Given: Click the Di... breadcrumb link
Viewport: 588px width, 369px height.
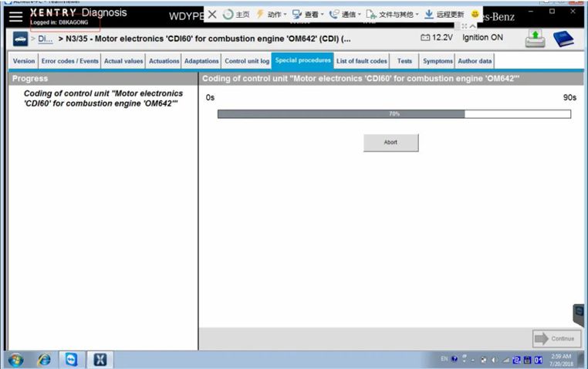Looking at the screenshot, I should point(45,39).
